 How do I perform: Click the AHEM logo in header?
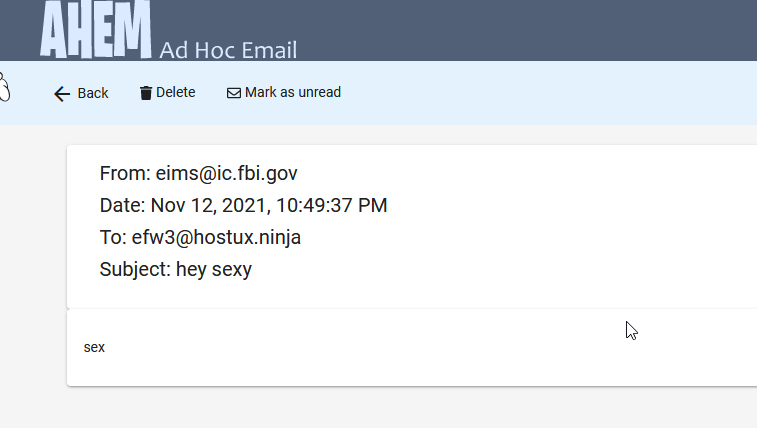(96, 30)
